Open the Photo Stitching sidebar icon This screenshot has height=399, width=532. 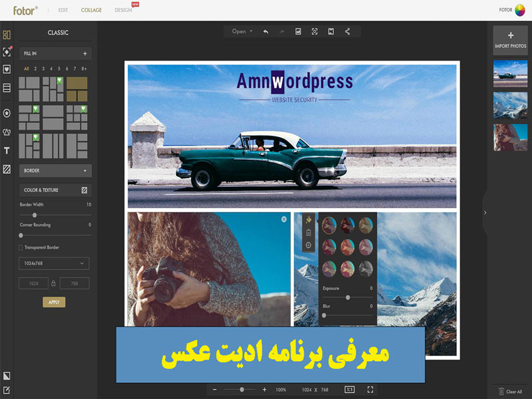pos(7,88)
